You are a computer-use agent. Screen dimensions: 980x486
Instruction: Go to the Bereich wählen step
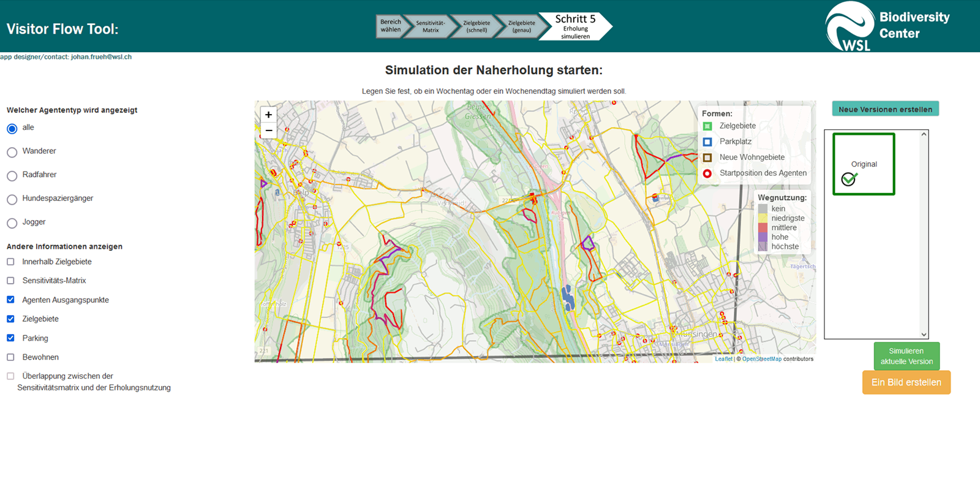tap(390, 26)
